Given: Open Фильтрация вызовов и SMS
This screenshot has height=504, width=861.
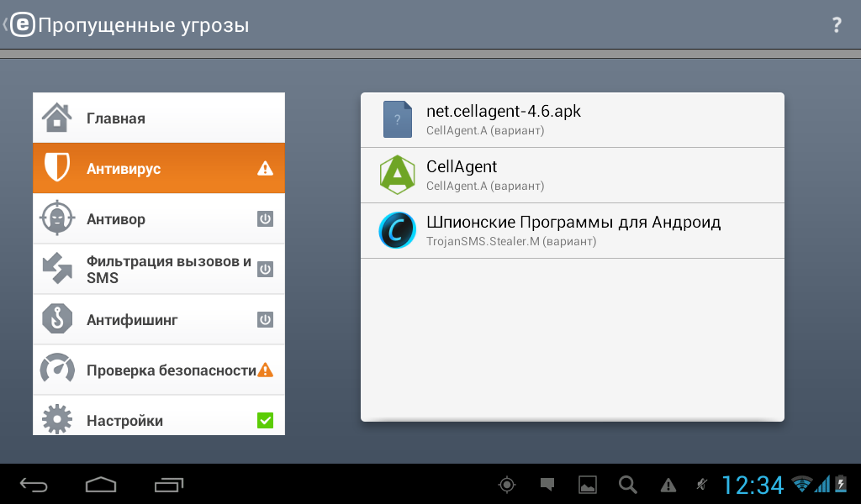Looking at the screenshot, I should point(159,270).
